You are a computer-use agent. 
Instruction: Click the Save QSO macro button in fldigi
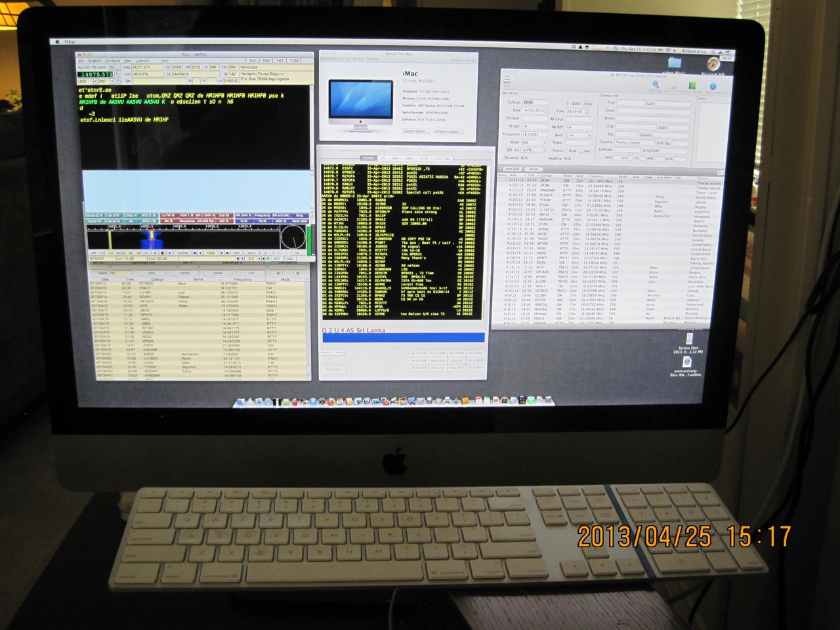[x=299, y=221]
